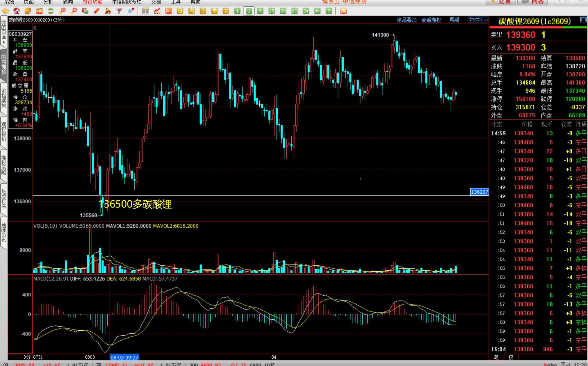The height and width of the screenshot is (366, 588).
Task: Open the 期权报价 sidebar tab
Action: click(4, 132)
